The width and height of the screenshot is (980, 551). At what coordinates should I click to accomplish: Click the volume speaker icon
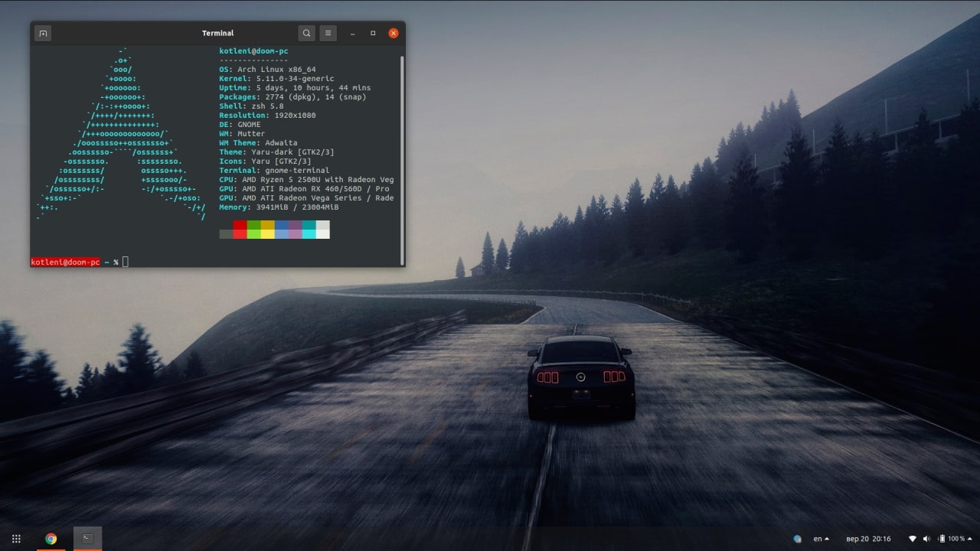[927, 539]
